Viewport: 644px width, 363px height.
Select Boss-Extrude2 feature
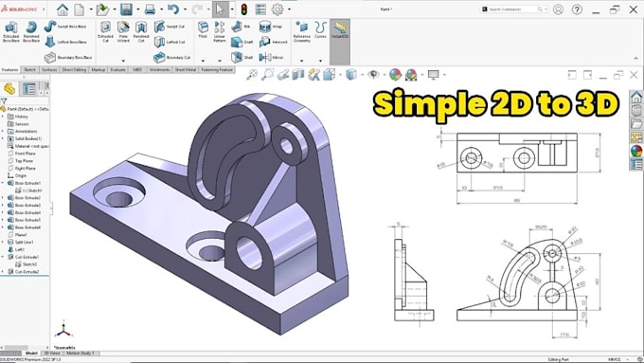(25, 198)
